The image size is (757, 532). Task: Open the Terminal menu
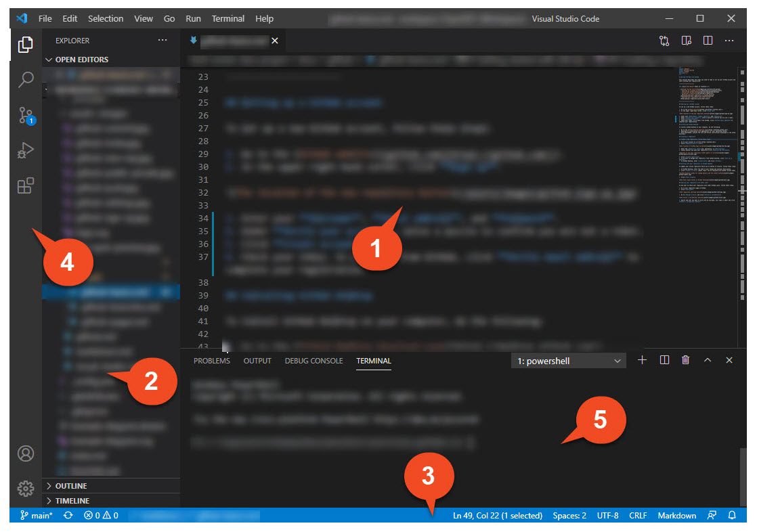pyautogui.click(x=228, y=18)
